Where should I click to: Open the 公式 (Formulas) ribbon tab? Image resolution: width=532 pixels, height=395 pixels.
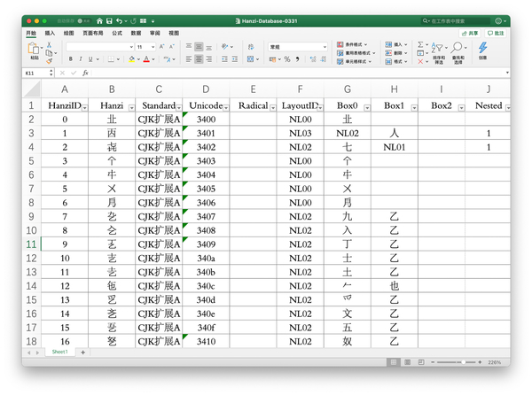(117, 33)
